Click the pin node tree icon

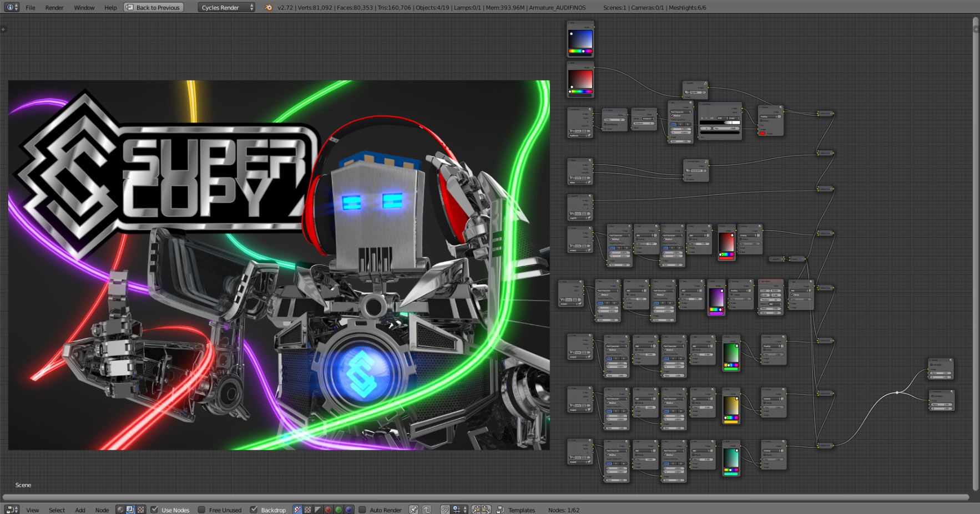pyautogui.click(x=413, y=510)
